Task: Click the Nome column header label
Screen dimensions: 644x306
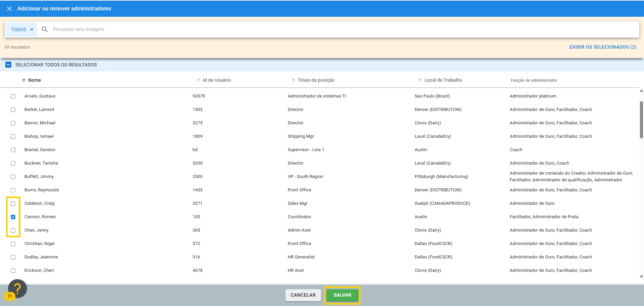Action: click(35, 80)
